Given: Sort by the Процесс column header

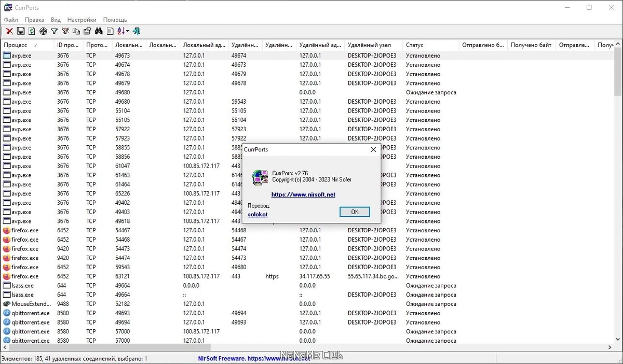Looking at the screenshot, I should click(x=27, y=45).
